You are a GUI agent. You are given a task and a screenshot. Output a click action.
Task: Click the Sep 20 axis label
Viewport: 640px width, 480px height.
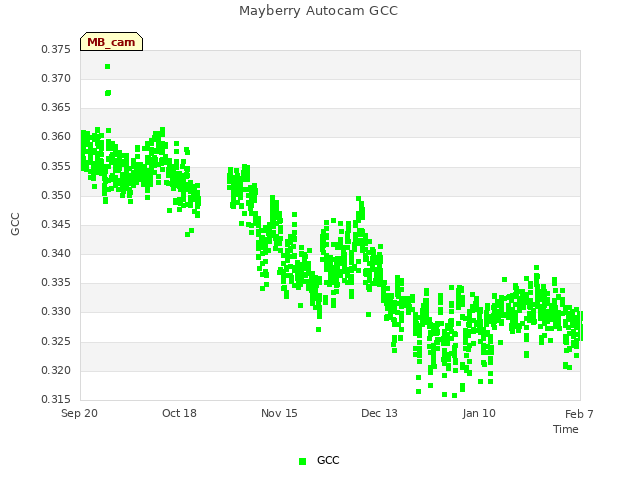(79, 413)
